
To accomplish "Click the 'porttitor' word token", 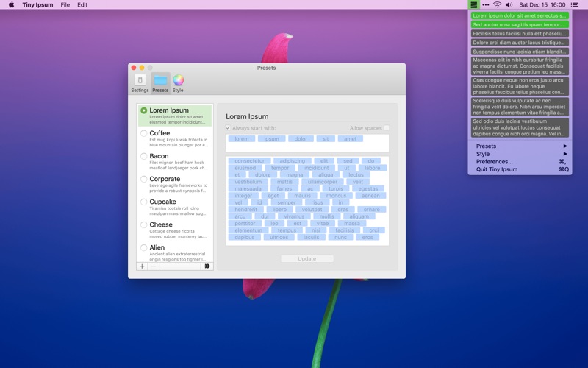I will click(245, 224).
